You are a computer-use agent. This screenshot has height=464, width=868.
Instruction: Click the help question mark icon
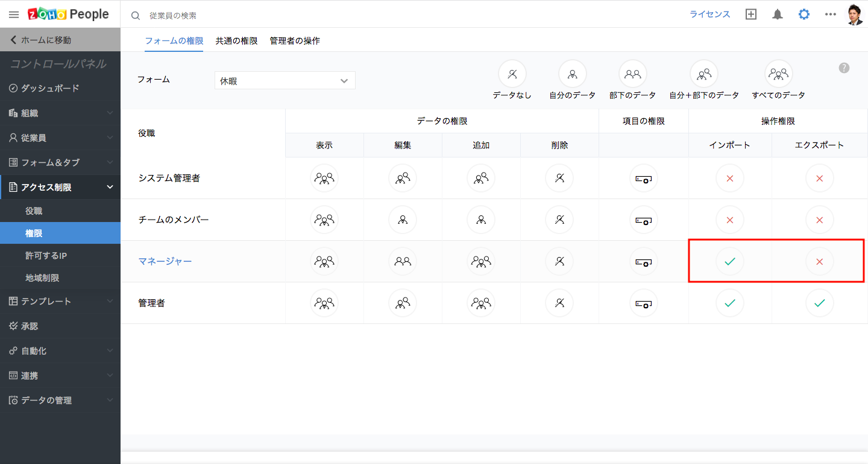click(844, 68)
